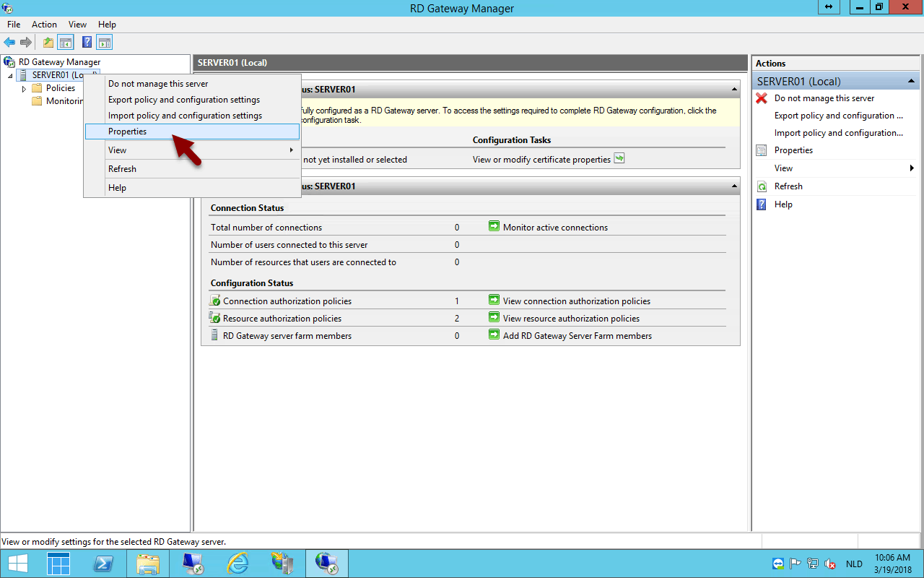Open the Action menu

tap(44, 25)
